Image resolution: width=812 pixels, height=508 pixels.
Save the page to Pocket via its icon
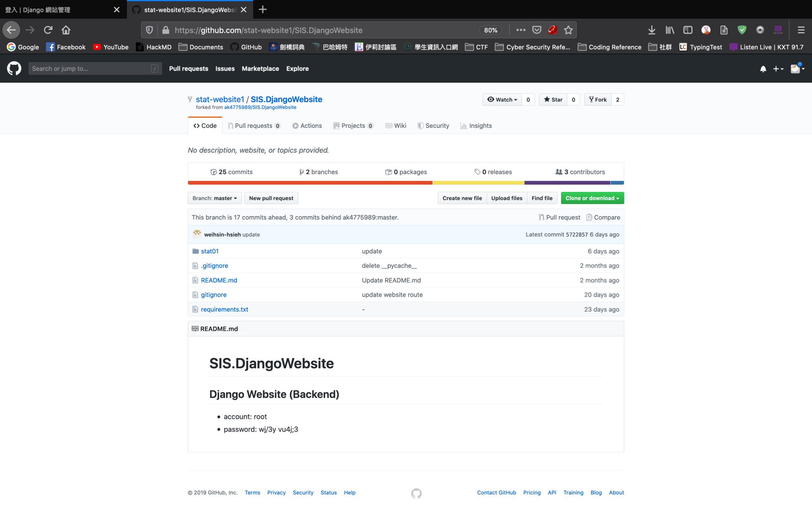536,30
